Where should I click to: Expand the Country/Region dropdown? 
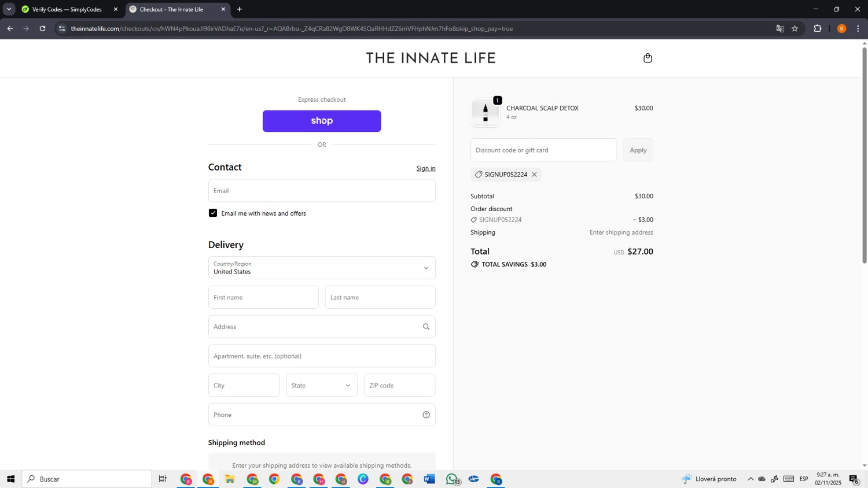click(322, 268)
